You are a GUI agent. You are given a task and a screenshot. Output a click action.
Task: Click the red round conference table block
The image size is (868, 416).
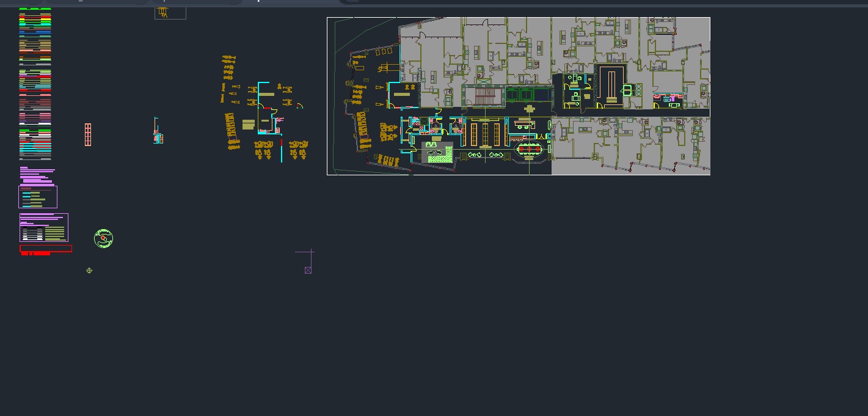(x=529, y=149)
